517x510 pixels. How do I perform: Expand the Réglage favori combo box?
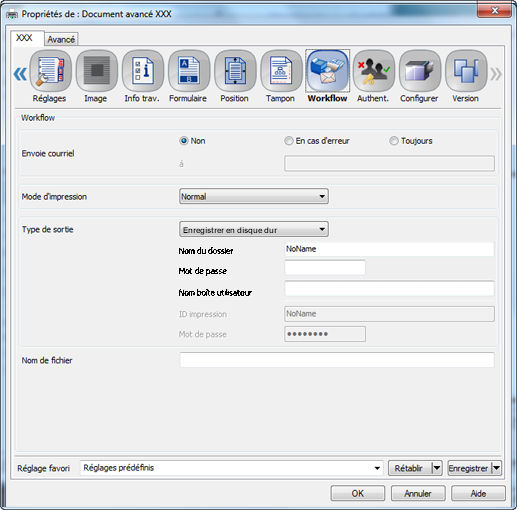tap(232, 468)
